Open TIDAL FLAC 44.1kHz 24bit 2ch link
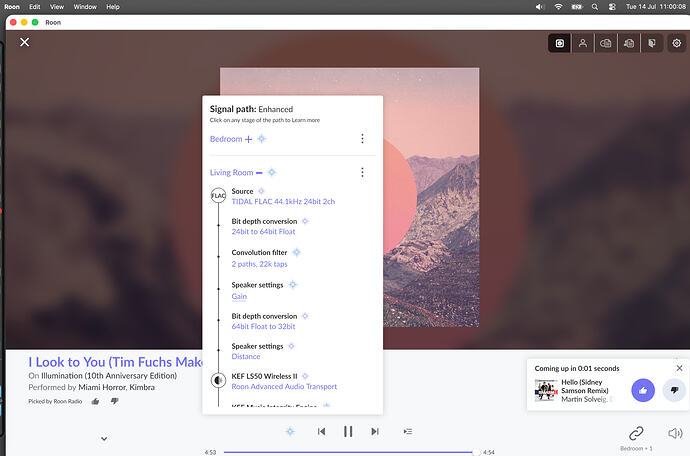The width and height of the screenshot is (690, 456). point(283,202)
